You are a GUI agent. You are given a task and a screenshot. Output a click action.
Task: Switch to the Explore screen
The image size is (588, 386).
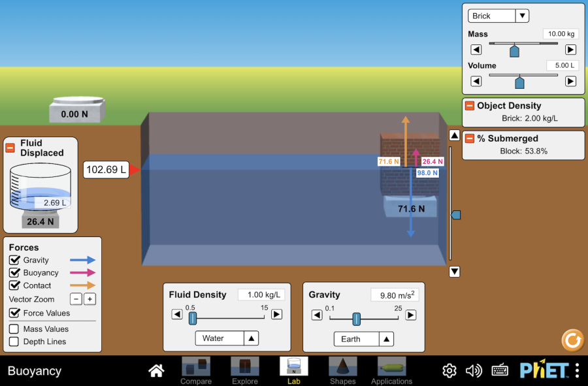pos(245,370)
